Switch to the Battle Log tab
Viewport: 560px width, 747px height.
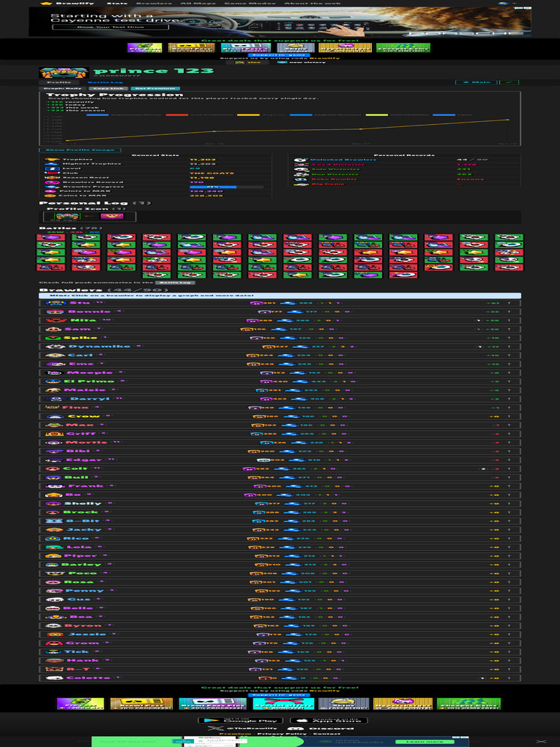(x=105, y=82)
